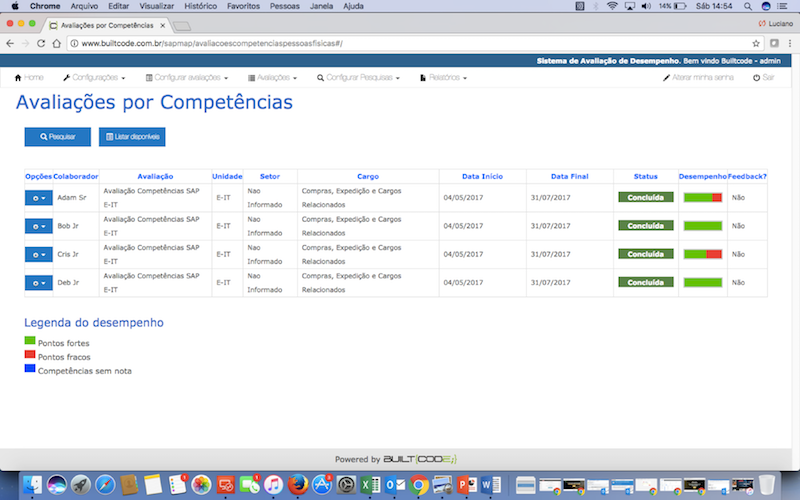The image size is (800, 500).
Task: Open the Notes app in dock
Action: pyautogui.click(x=153, y=485)
